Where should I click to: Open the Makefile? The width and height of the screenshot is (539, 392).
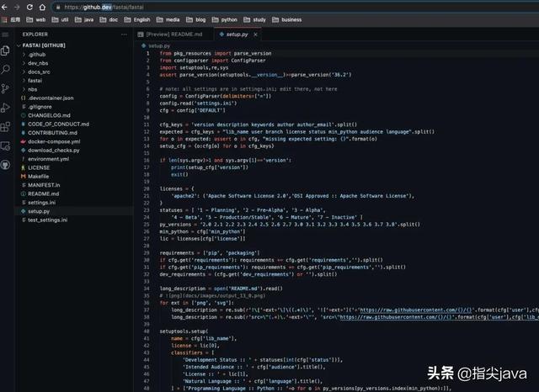point(38,177)
